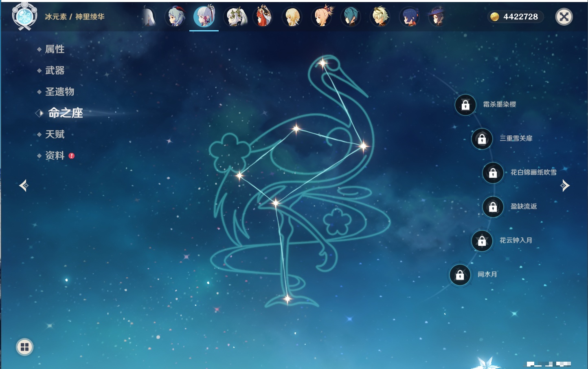Select the locked 霜杀墨染樱 constellation
Image resolution: width=588 pixels, height=369 pixels.
pos(465,105)
